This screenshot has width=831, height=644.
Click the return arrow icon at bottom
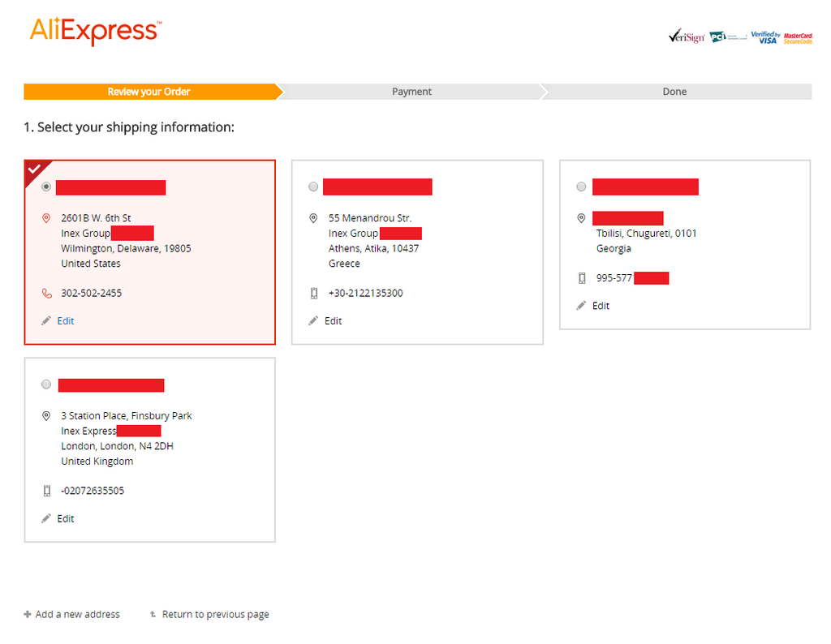(153, 614)
